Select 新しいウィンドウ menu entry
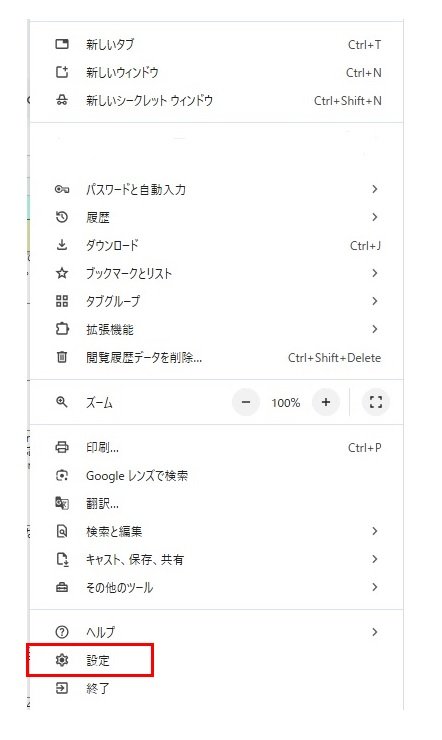The width and height of the screenshot is (442, 740). tap(217, 72)
